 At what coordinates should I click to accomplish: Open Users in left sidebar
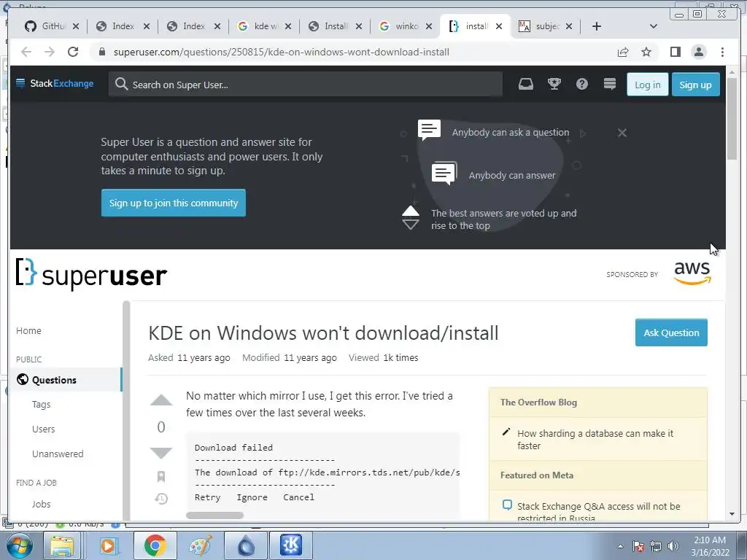[x=43, y=429]
